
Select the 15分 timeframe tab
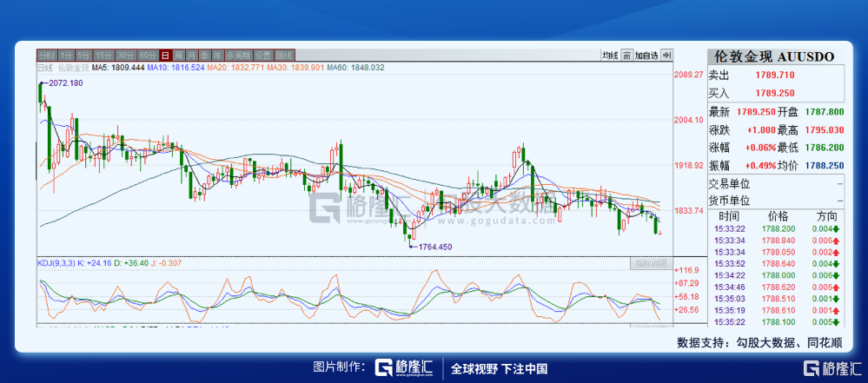(x=104, y=56)
